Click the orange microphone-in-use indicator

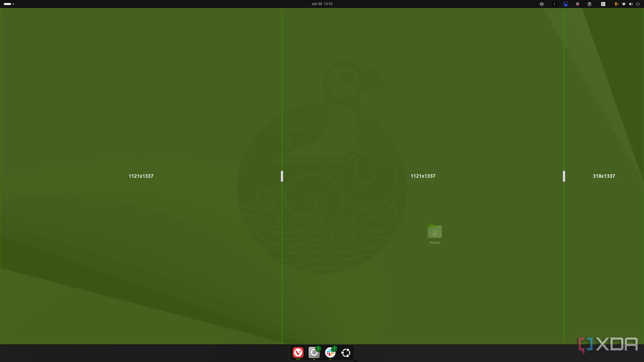click(x=617, y=4)
